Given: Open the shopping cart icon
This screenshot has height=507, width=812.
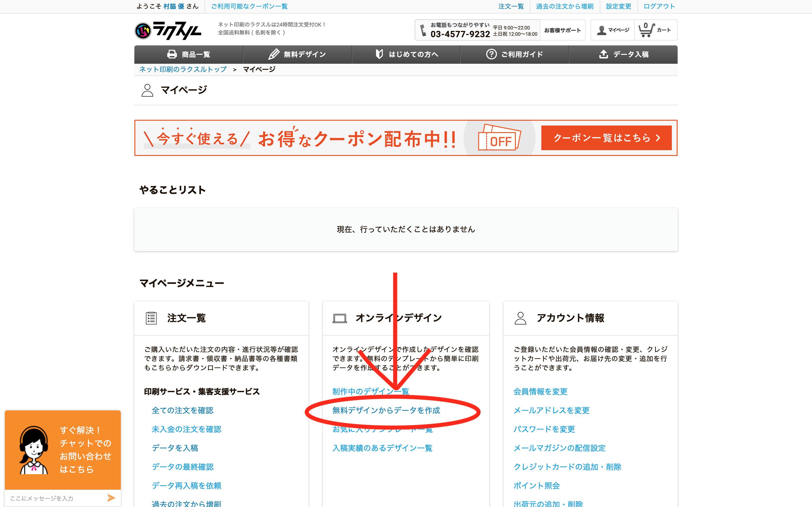Looking at the screenshot, I should (x=646, y=30).
